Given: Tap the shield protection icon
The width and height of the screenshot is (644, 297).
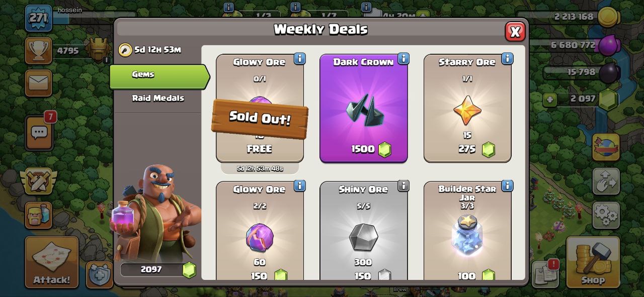Looking at the screenshot, I should tap(99, 274).
